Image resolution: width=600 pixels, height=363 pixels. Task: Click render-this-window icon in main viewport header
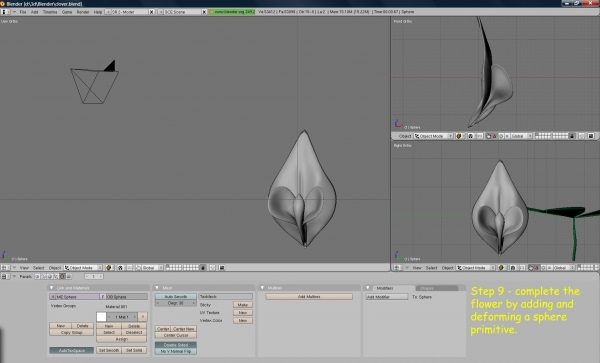(x=222, y=268)
